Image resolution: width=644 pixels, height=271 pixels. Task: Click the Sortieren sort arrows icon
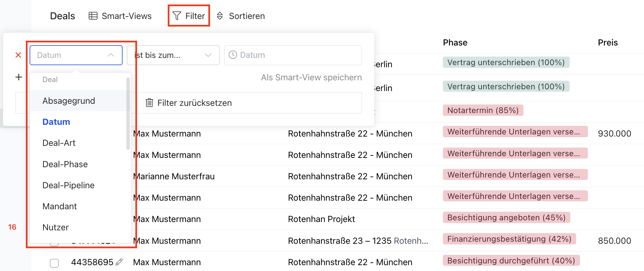(220, 16)
